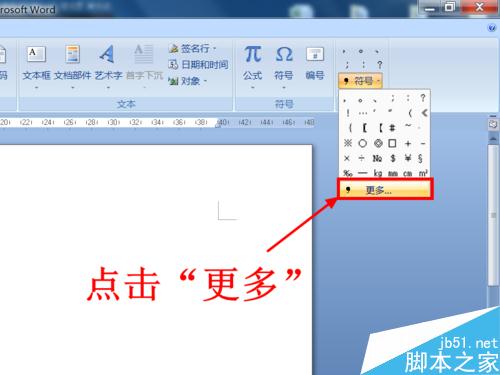Viewport: 500px width, 375px height.
Task: Insert the ÷ division symbol
Action: click(362, 158)
